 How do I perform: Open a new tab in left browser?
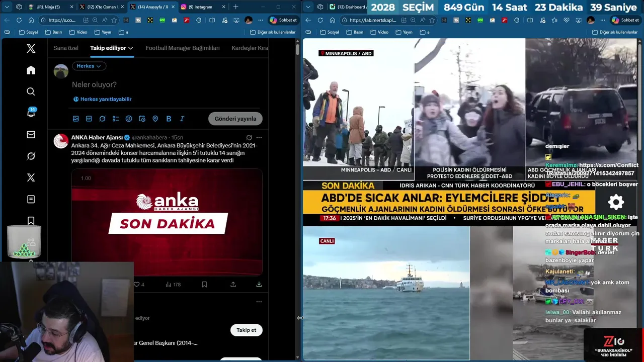(235, 7)
